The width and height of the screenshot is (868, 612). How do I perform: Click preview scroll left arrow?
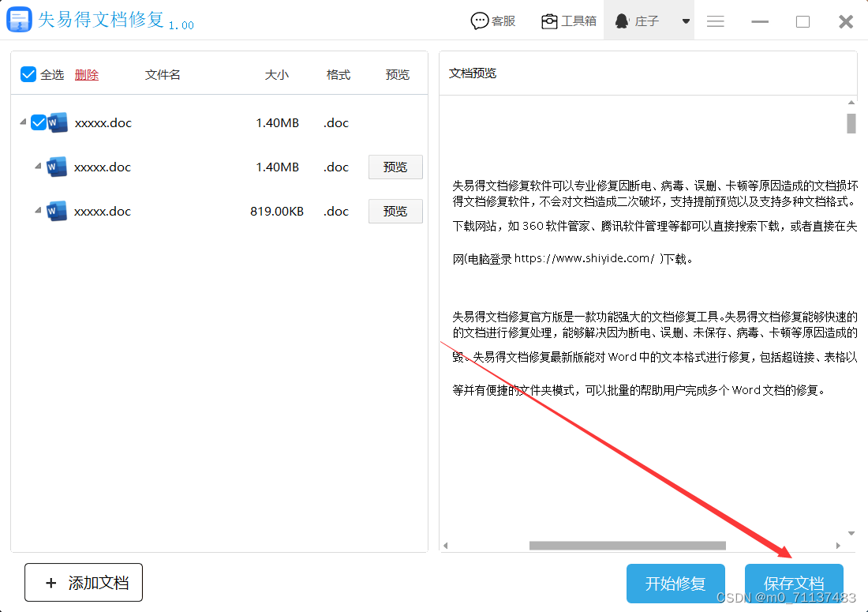coord(445,546)
